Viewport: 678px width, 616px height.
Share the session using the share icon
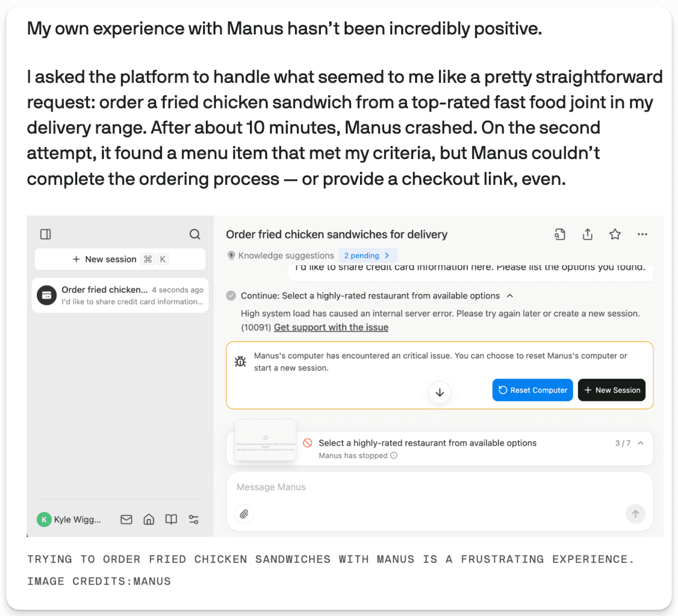(587, 234)
